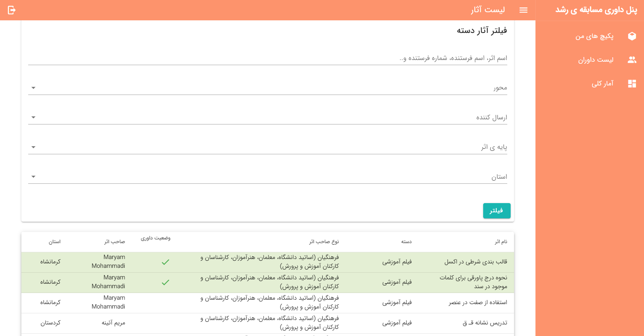Click green checkmark in first table row
The height and width of the screenshot is (336, 644).
coord(165,262)
